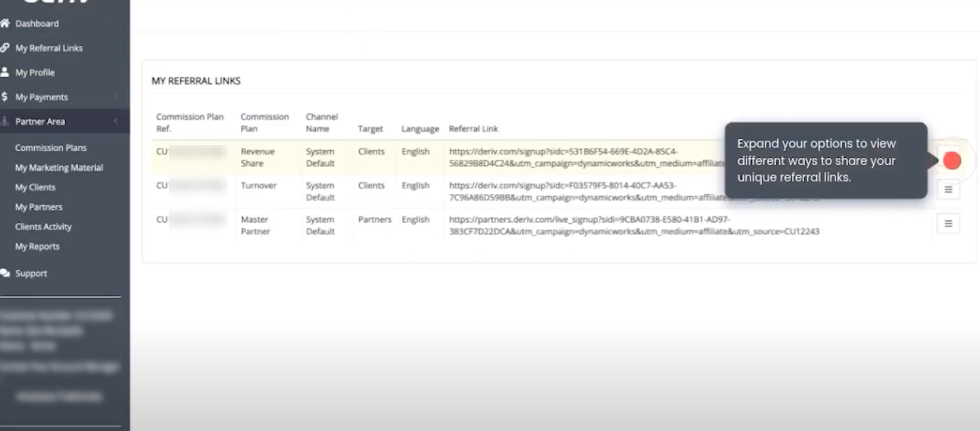Click Master Partner referral link URL
Screen dimensions: 980x431
tap(634, 225)
